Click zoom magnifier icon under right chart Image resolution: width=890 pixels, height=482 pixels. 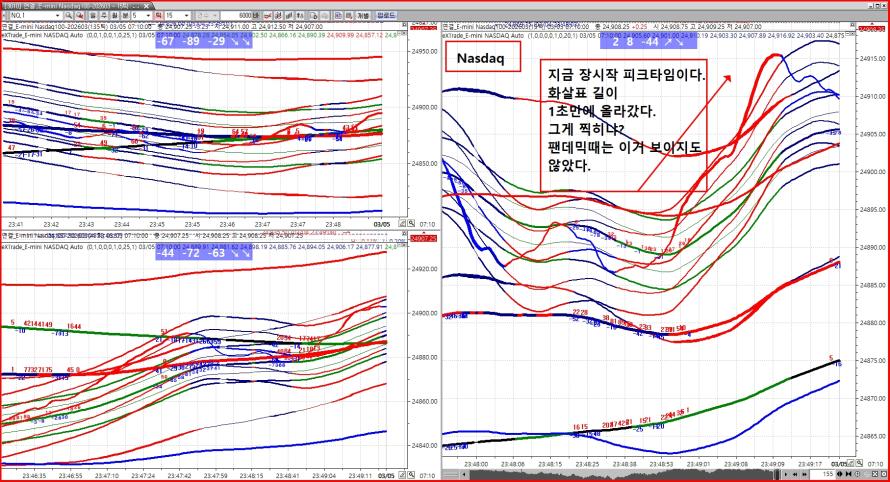click(859, 463)
